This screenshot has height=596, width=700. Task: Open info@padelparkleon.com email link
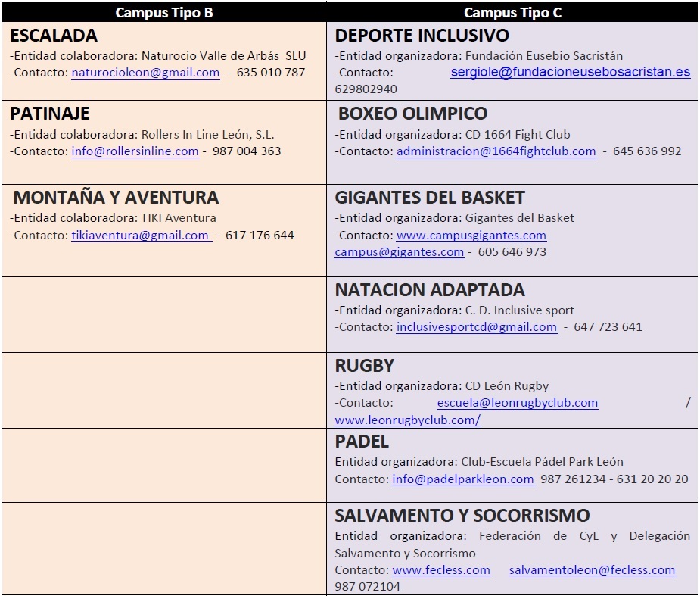[463, 479]
